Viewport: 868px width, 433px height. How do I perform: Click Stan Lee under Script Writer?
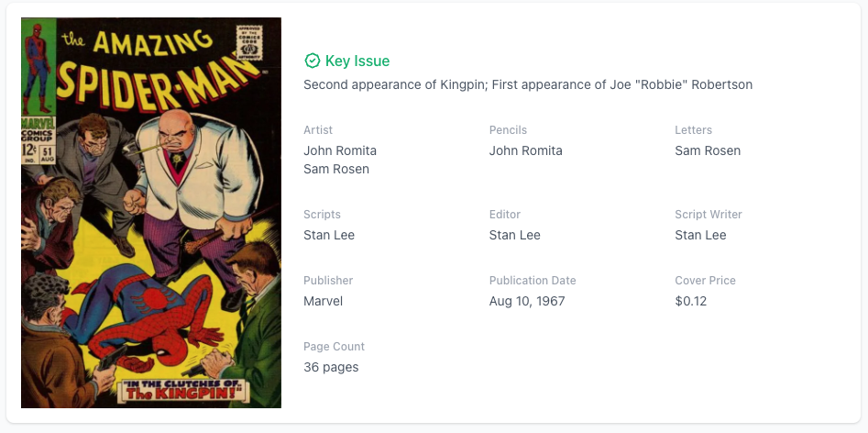click(x=700, y=235)
